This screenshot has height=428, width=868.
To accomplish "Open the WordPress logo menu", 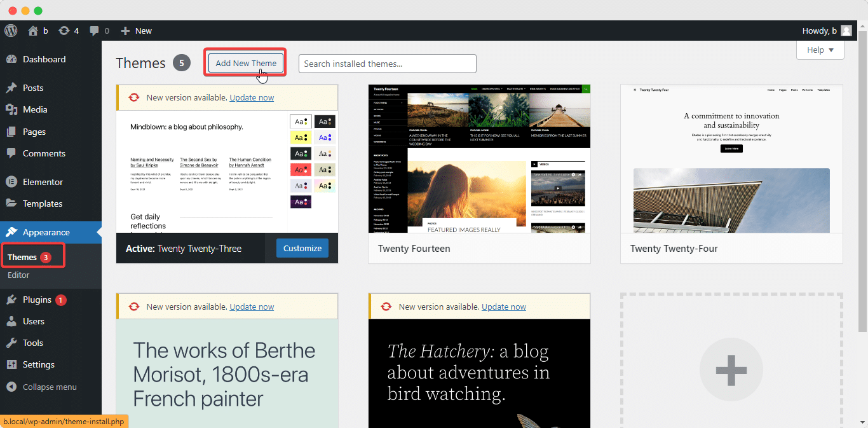I will click(11, 31).
